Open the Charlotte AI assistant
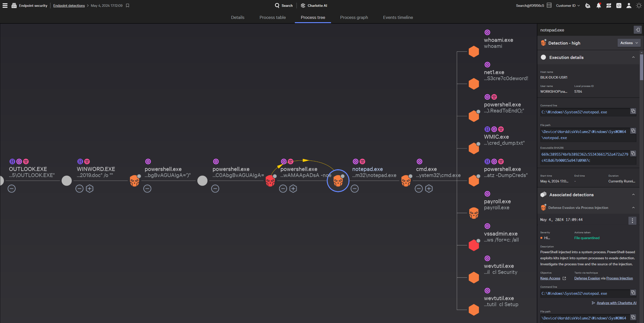Screen dimensions: 644x323 tap(314, 5)
